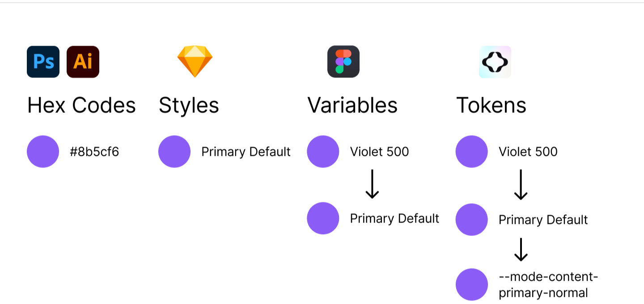Screen dimensions: 644x304
Task: Click the arrow below Primary Default under Tokens
Action: (521, 250)
